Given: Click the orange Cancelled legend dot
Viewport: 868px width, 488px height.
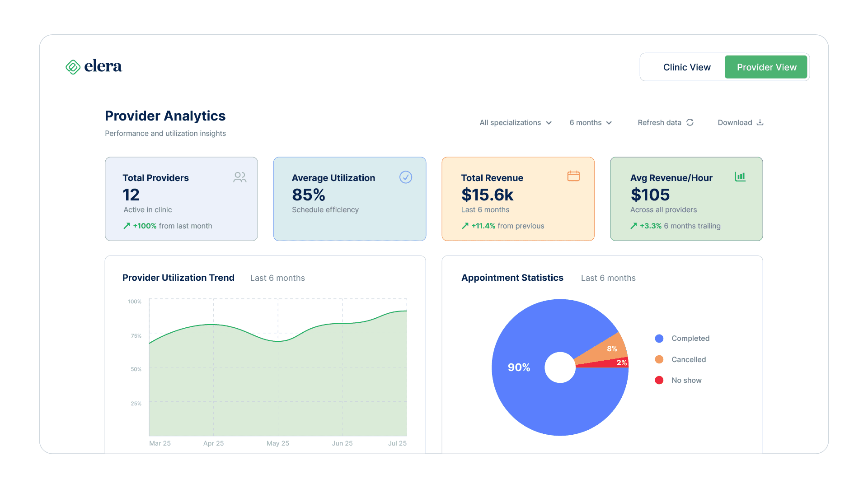Looking at the screenshot, I should point(659,359).
